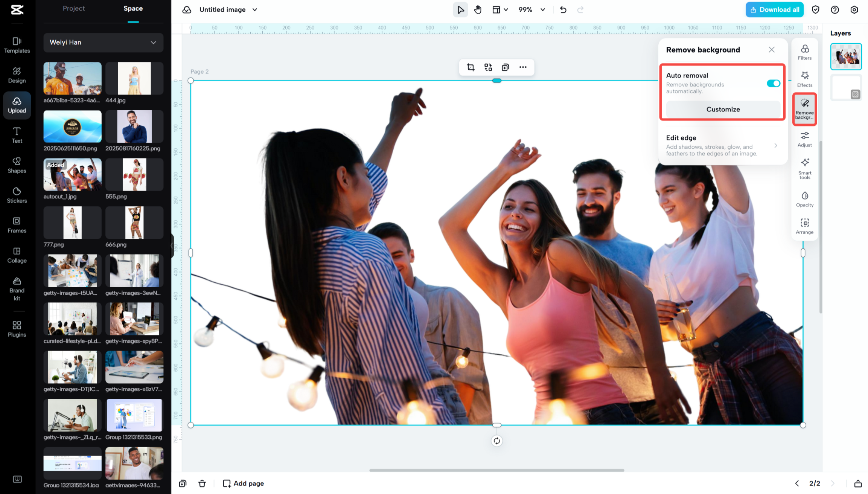Switch to the Project tab
This screenshot has height=494, width=868.
coord(74,9)
